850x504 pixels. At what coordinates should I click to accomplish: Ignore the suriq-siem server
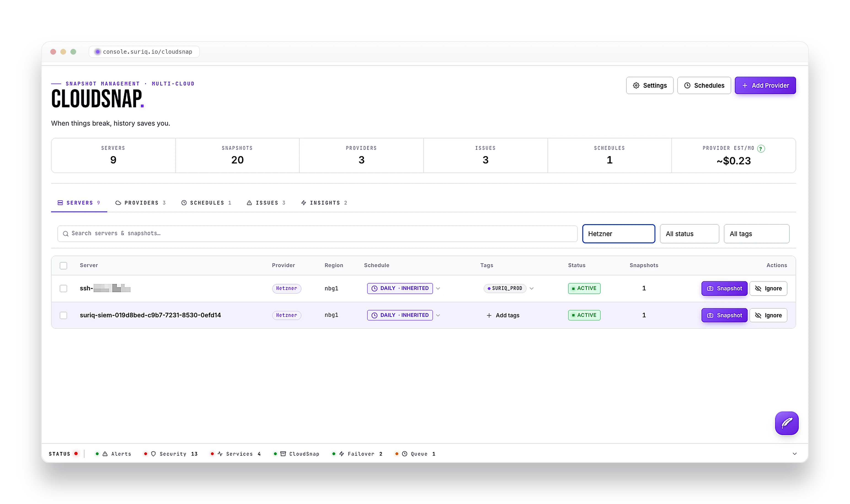tap(768, 315)
